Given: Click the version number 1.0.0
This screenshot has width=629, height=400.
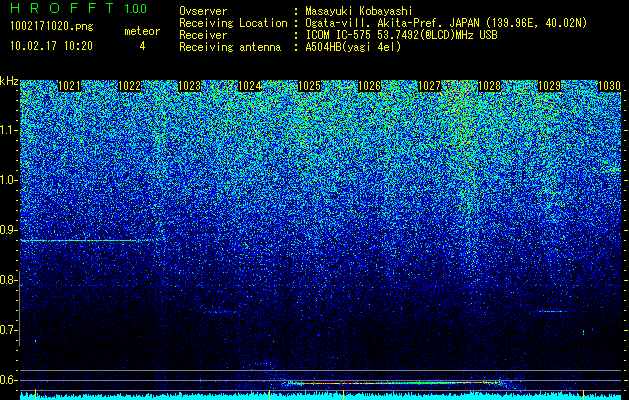Looking at the screenshot, I should pyautogui.click(x=135, y=9).
